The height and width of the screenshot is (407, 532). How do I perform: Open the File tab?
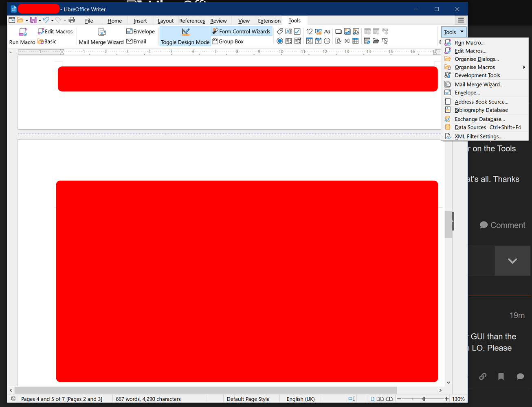[x=89, y=21]
